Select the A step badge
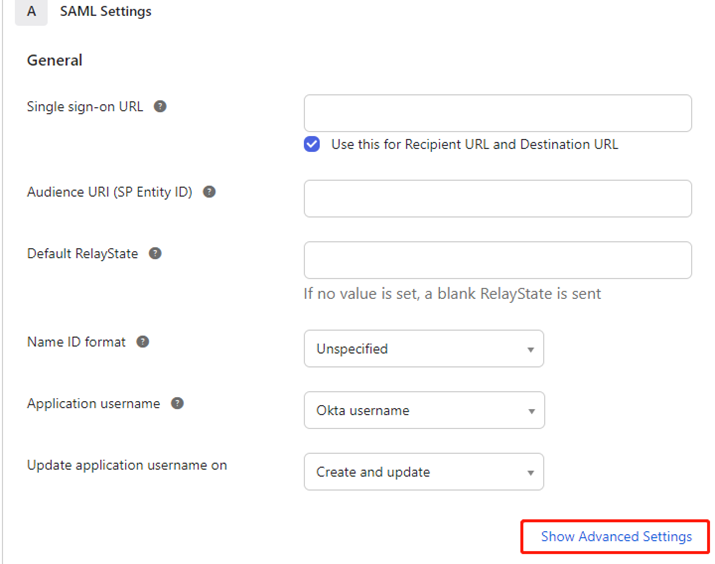The image size is (715, 564). tap(31, 12)
